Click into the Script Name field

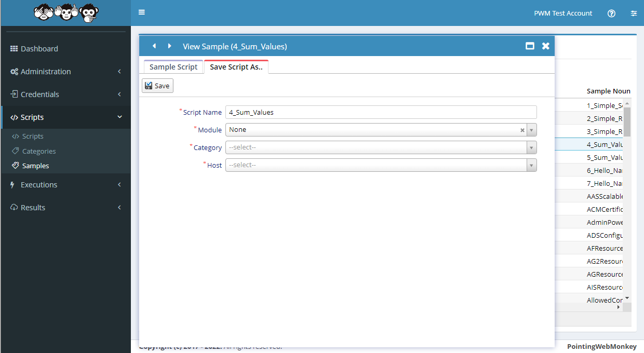click(381, 112)
